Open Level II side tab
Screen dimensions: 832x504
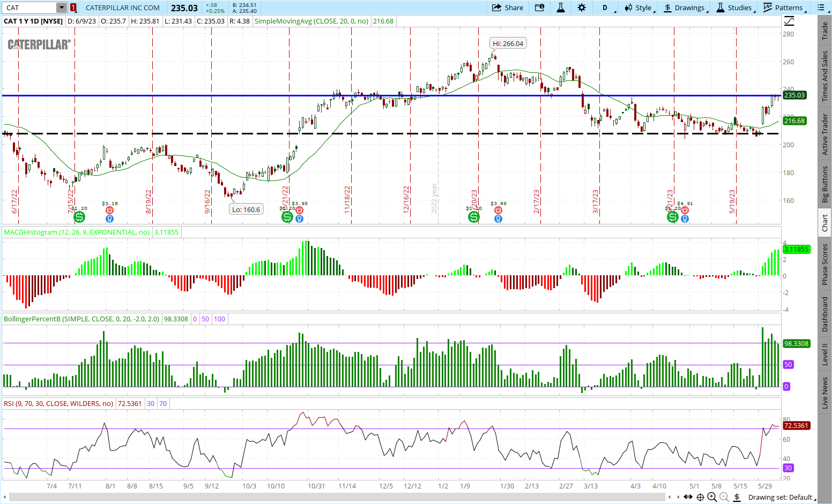(x=825, y=354)
